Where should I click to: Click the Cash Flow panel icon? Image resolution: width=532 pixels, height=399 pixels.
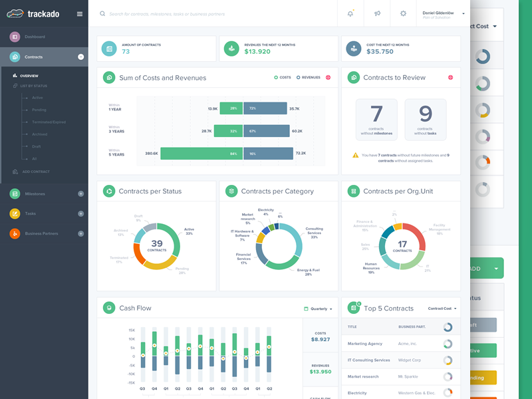[108, 308]
